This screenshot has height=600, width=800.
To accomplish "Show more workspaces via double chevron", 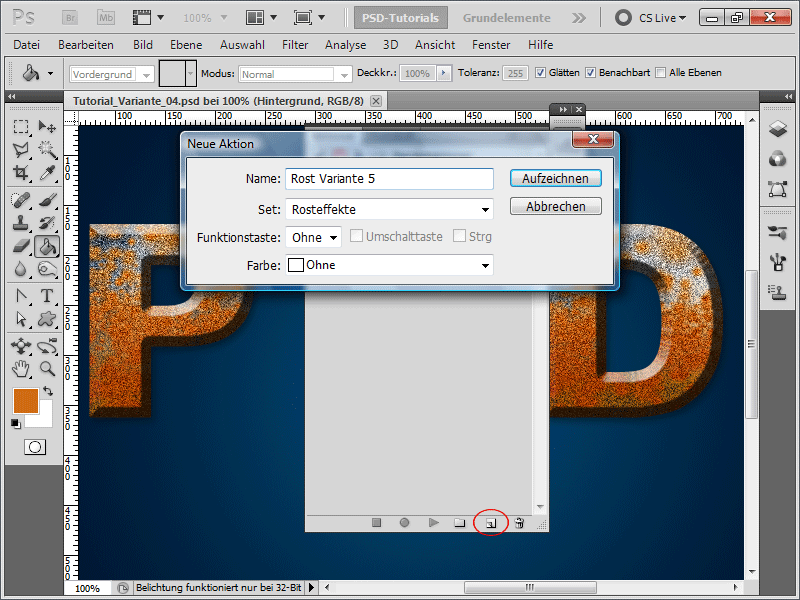I will click(579, 18).
